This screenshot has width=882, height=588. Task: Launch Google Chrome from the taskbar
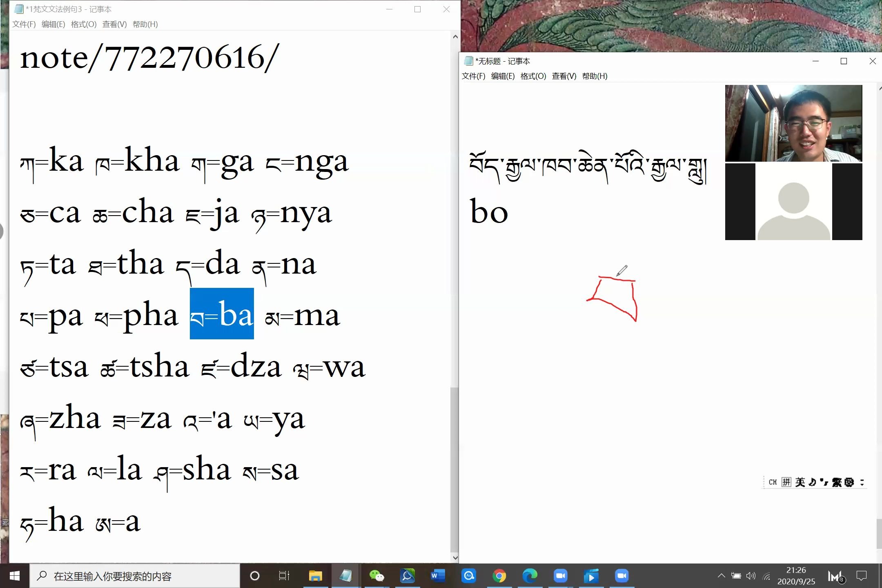[499, 576]
